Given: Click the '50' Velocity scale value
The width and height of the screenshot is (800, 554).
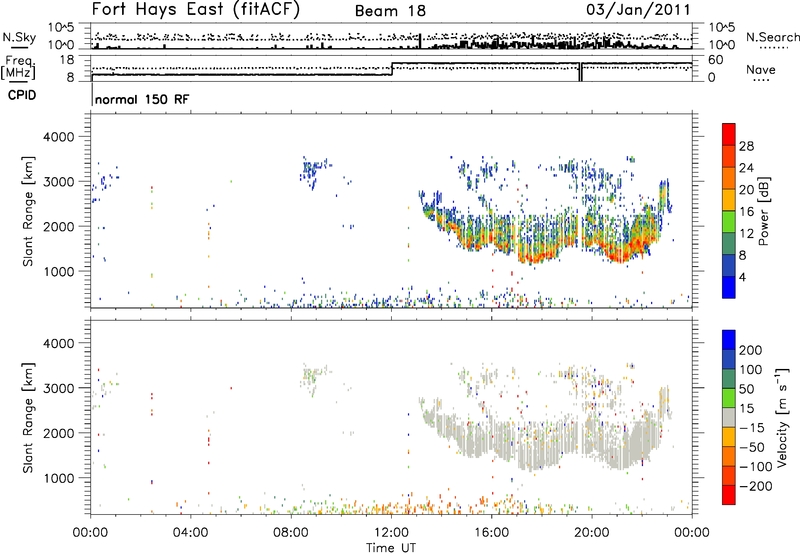Looking at the screenshot, I should click(x=746, y=389).
